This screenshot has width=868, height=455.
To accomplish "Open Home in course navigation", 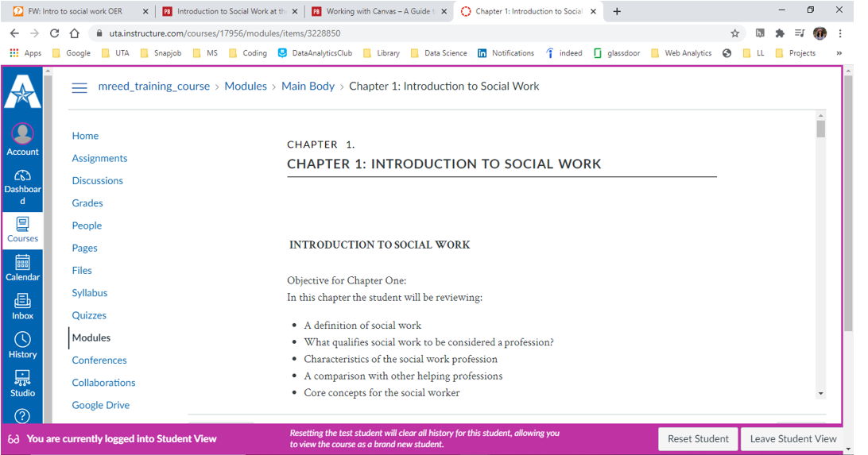I will [85, 136].
